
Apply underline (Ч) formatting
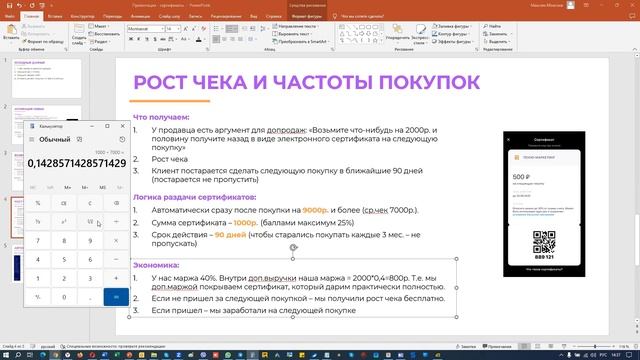tap(147, 39)
